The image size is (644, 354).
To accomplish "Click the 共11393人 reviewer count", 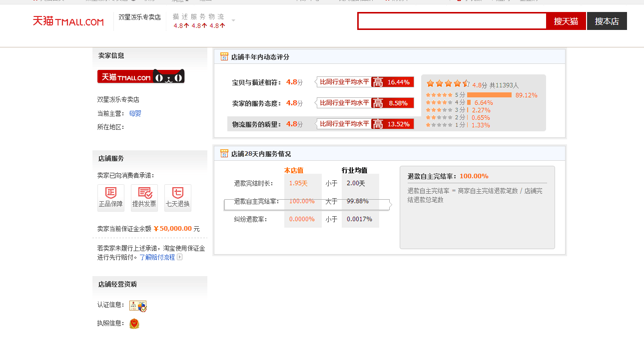I will (504, 85).
